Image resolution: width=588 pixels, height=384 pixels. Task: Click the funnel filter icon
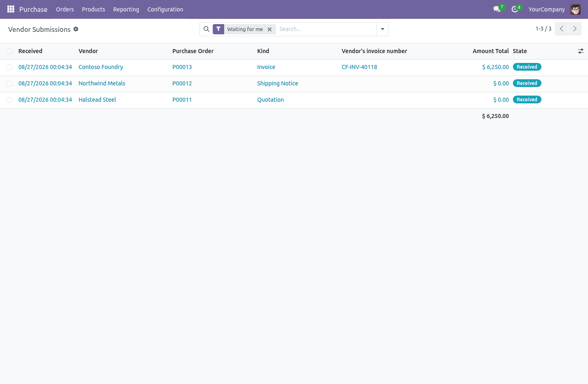[x=218, y=29]
